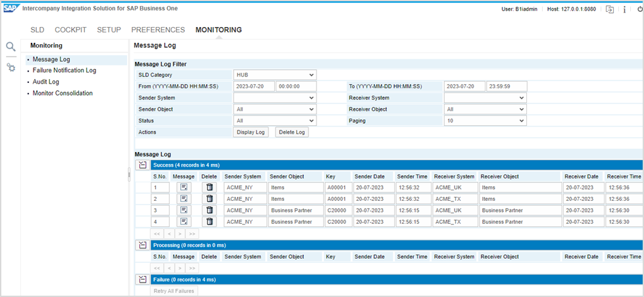Image resolution: width=644 pixels, height=297 pixels.
Task: Open the Receiver System dropdown
Action: tap(485, 98)
